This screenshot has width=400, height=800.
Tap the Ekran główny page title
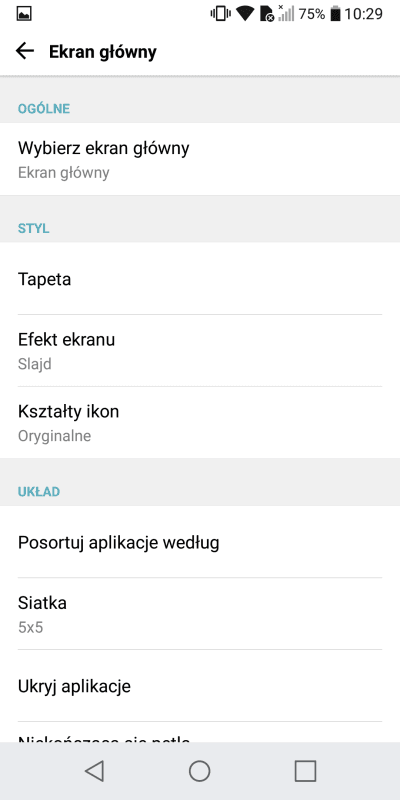(x=103, y=52)
